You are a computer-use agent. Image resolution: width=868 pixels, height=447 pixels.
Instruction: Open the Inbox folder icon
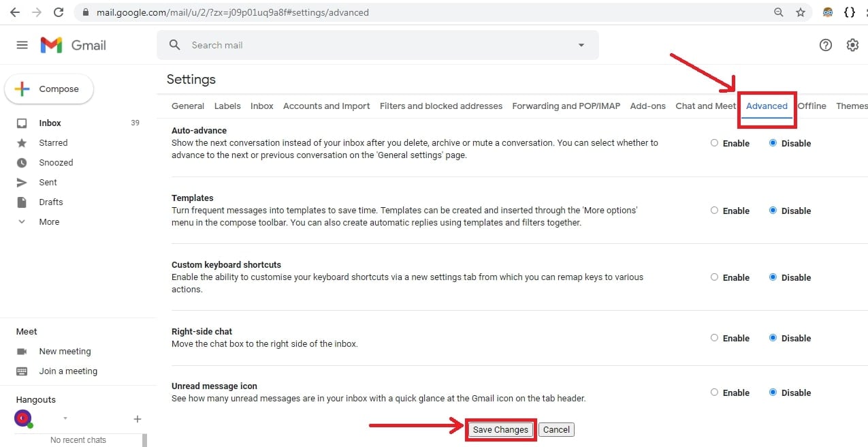[x=22, y=123]
